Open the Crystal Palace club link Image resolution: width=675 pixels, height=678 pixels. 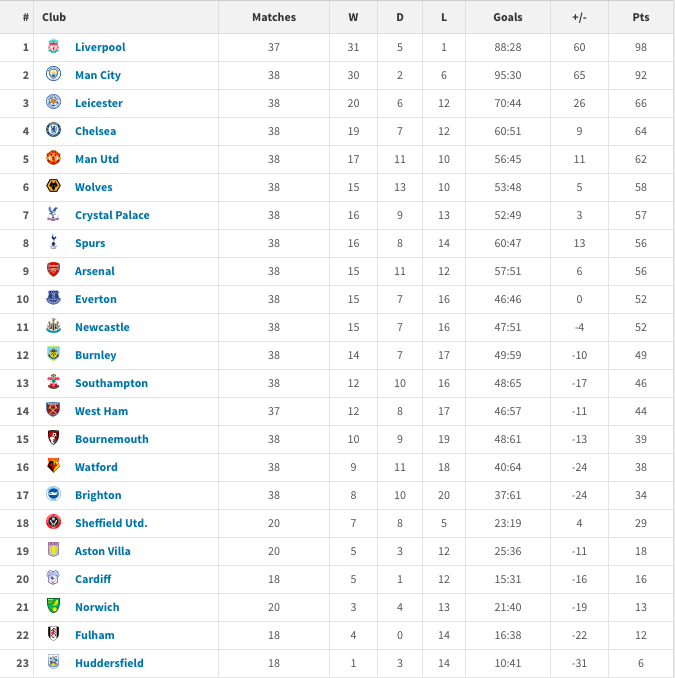[112, 215]
